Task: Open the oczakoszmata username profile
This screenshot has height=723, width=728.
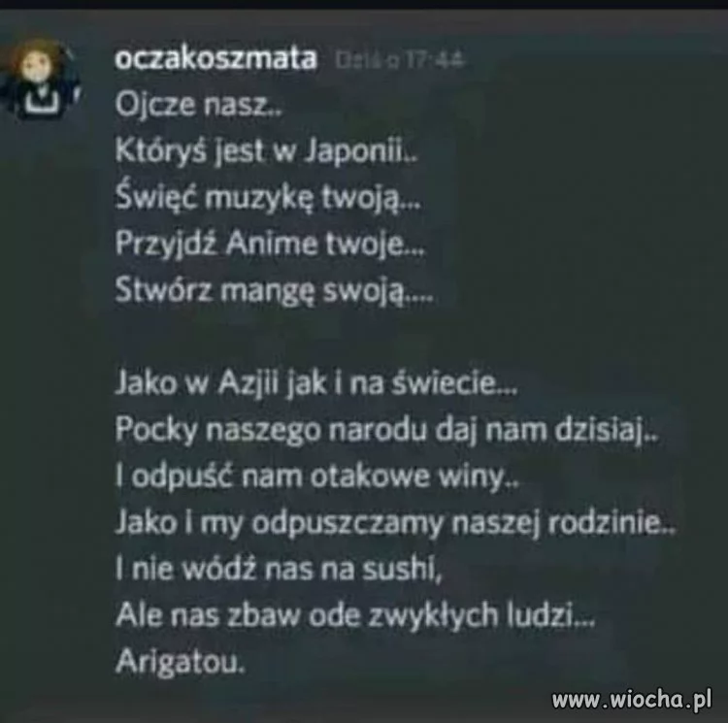Action: [216, 59]
